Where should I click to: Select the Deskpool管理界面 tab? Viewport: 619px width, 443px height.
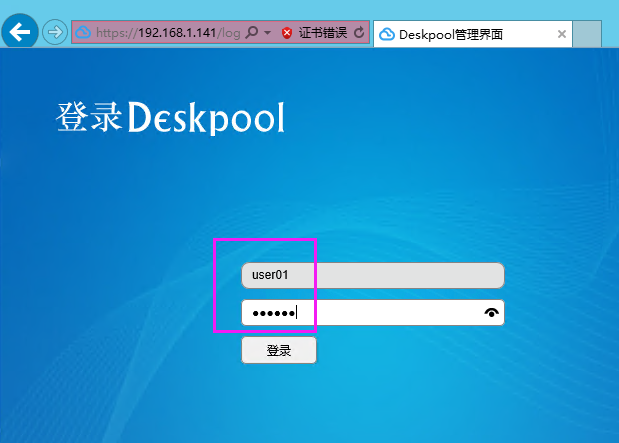point(473,34)
